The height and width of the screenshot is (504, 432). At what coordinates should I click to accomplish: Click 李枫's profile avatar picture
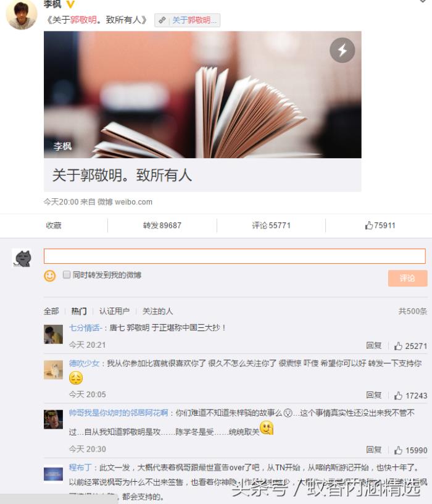click(22, 14)
